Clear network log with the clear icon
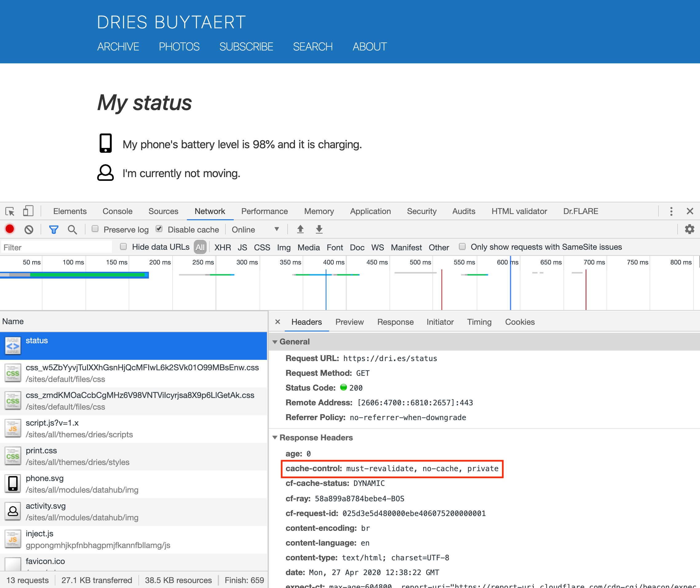Image resolution: width=700 pixels, height=588 pixels. (x=29, y=230)
